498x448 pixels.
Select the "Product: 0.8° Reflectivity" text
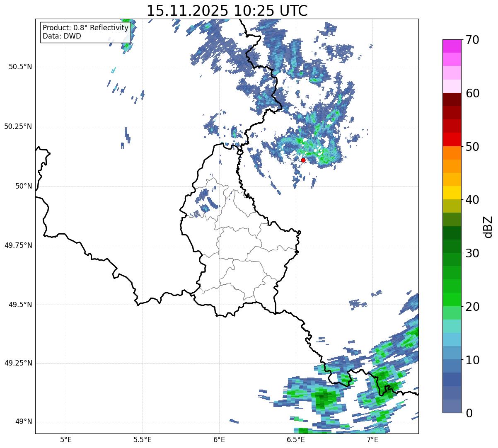tap(85, 28)
